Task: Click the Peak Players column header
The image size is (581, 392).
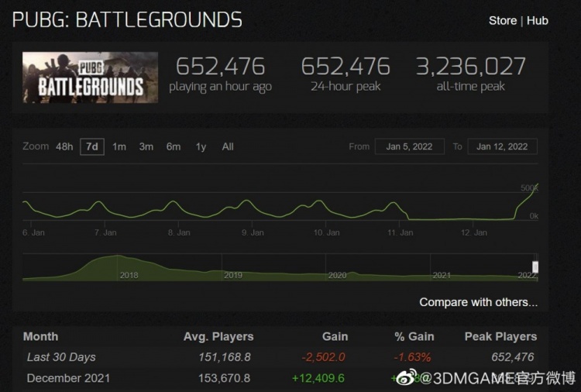Action: pos(500,336)
